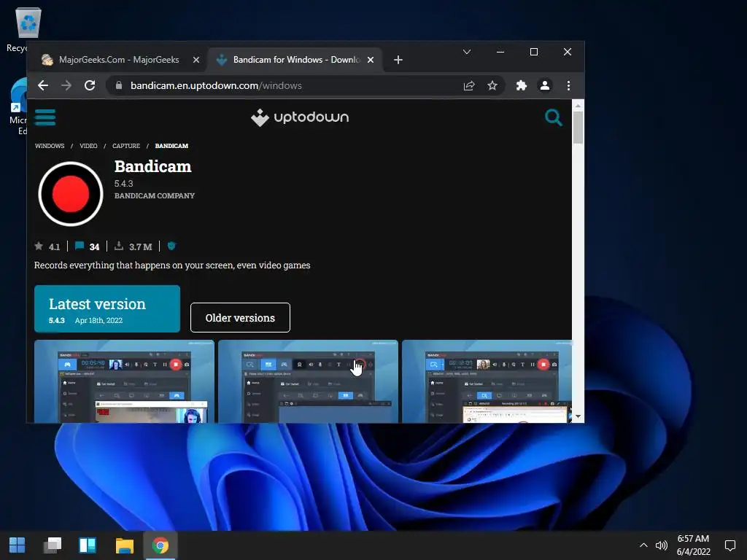Open Widgets from the taskbar
Viewport: 747px width, 560px height.
[x=88, y=545]
